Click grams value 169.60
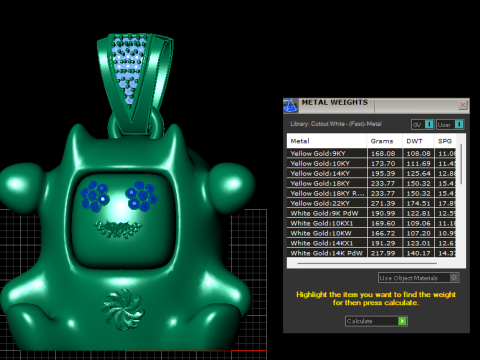The image size is (480, 360). 383,223
